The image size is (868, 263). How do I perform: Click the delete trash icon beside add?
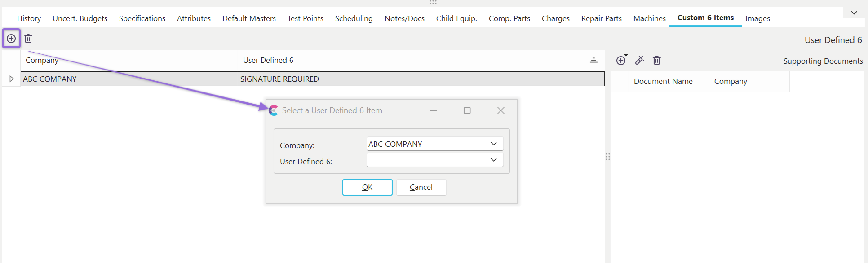click(28, 39)
